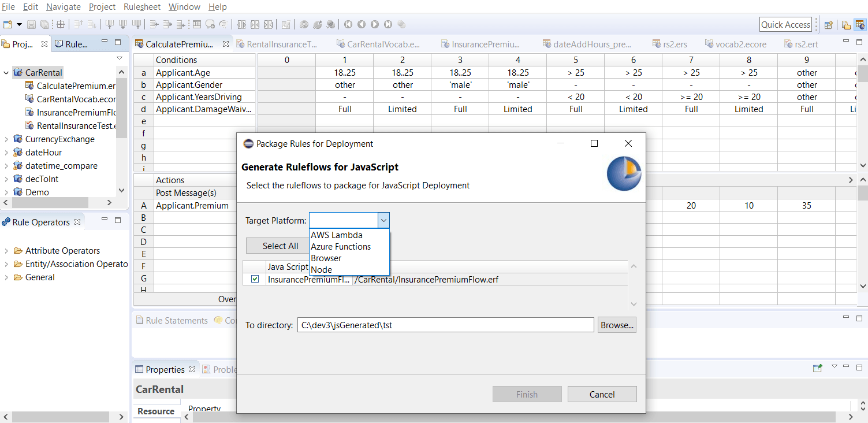Uncheck the InsurancePremiumFlow ruleflow checkbox
Image resolution: width=868 pixels, height=423 pixels.
(x=255, y=279)
